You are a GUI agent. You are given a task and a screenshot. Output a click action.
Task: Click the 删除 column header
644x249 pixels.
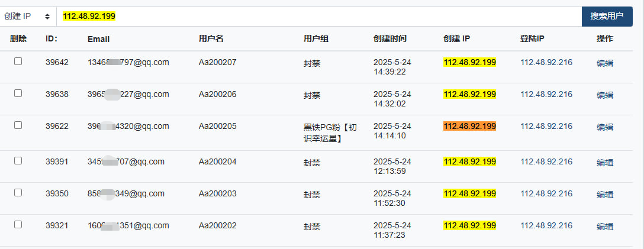(18, 39)
